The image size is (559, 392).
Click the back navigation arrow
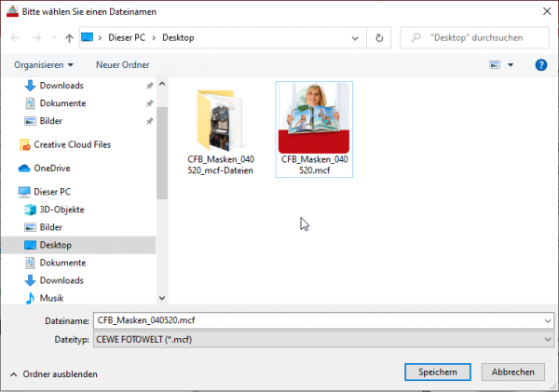point(15,38)
